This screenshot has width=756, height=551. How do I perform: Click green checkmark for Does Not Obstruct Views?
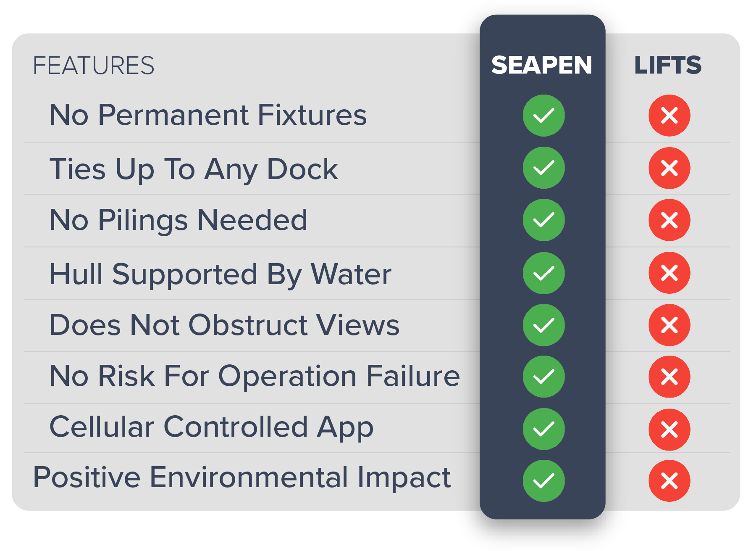(543, 325)
